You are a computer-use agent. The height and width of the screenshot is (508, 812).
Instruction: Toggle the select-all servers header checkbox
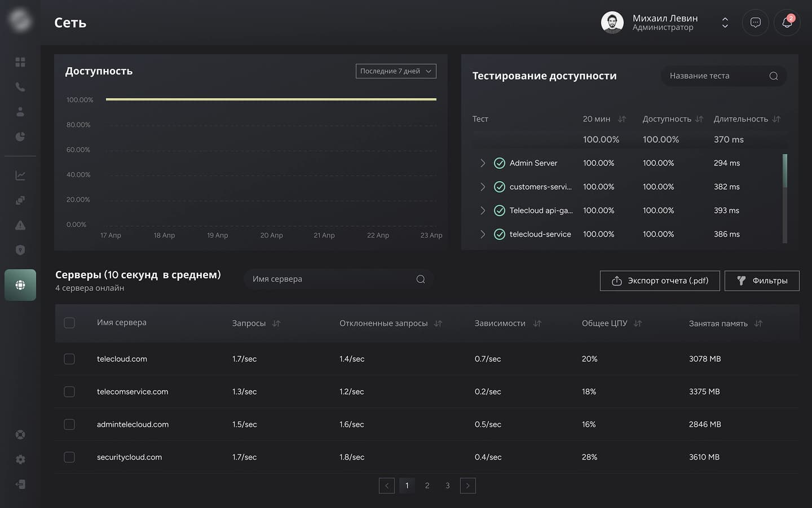coord(69,323)
